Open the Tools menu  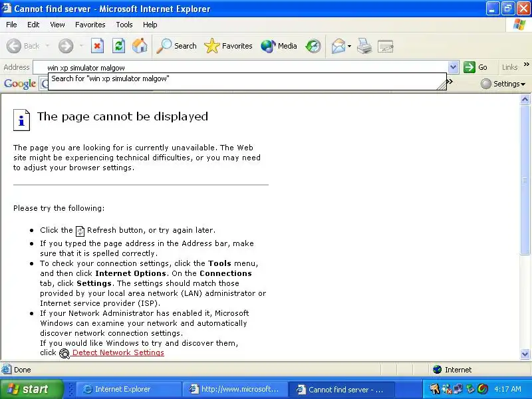click(124, 25)
